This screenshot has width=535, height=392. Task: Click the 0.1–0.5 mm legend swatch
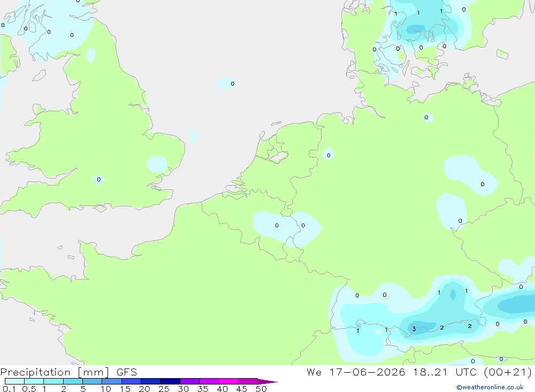(x=14, y=381)
